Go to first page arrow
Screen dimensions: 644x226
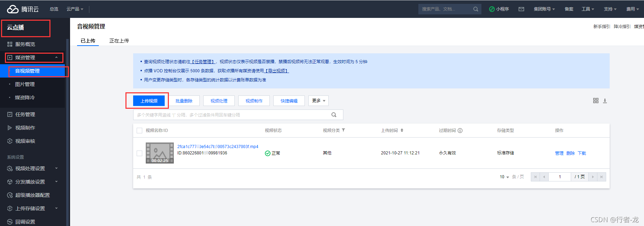pos(535,177)
